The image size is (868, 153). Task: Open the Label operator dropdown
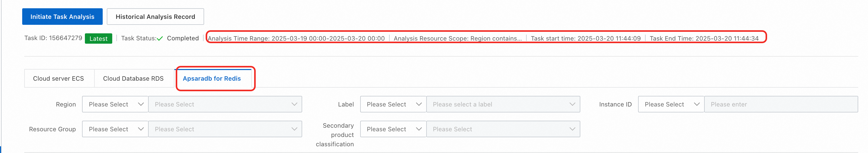click(x=393, y=104)
